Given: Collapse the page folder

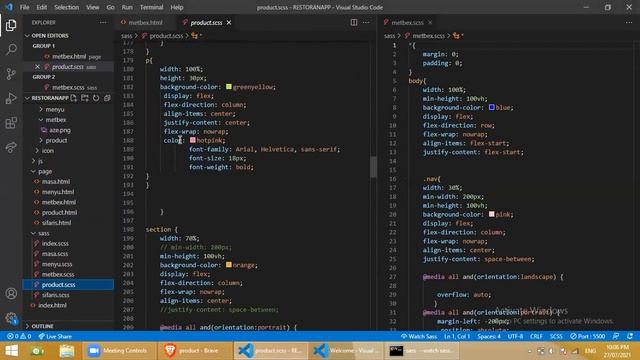Looking at the screenshot, I should (44, 171).
